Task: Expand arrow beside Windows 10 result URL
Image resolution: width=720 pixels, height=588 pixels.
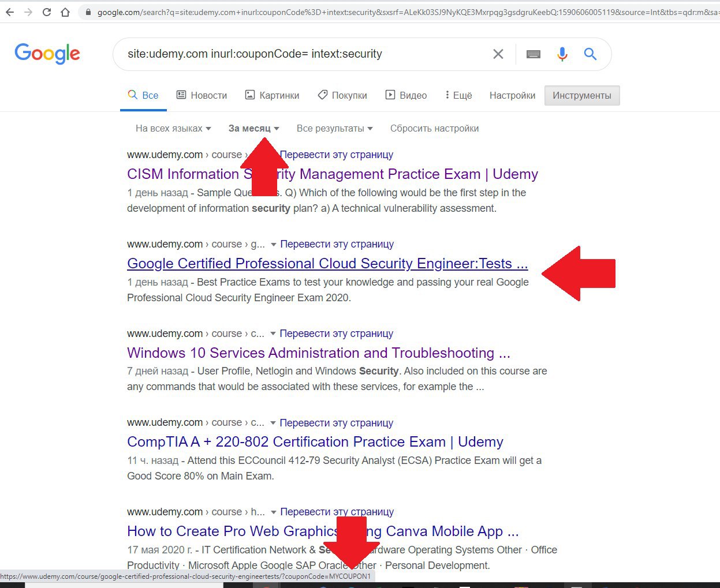Action: (x=273, y=334)
